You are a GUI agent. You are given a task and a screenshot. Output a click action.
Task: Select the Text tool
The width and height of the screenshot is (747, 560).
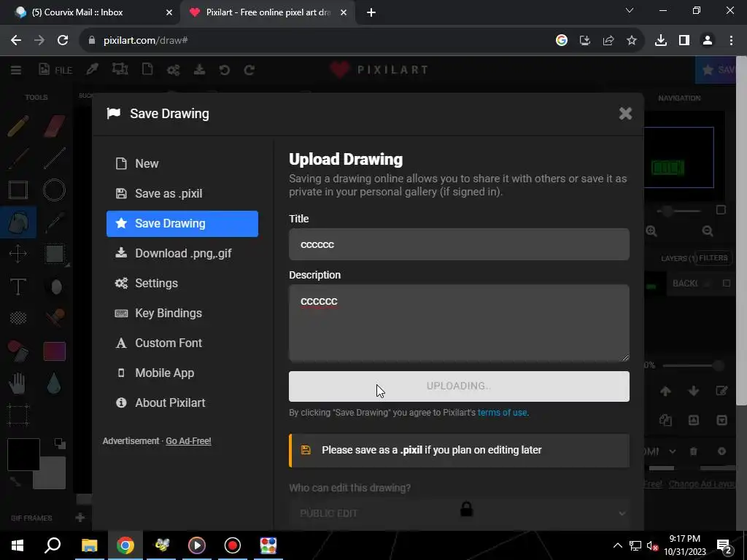pyautogui.click(x=18, y=286)
